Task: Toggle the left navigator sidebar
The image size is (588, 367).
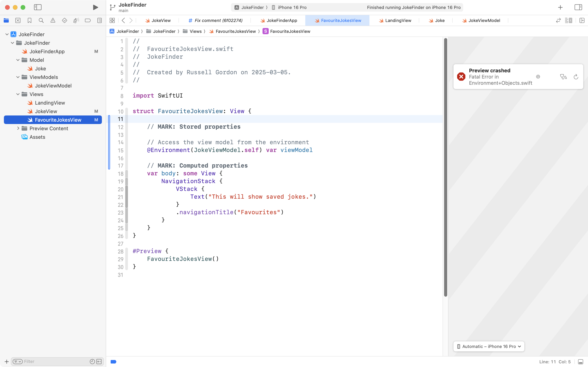Action: 38,7
